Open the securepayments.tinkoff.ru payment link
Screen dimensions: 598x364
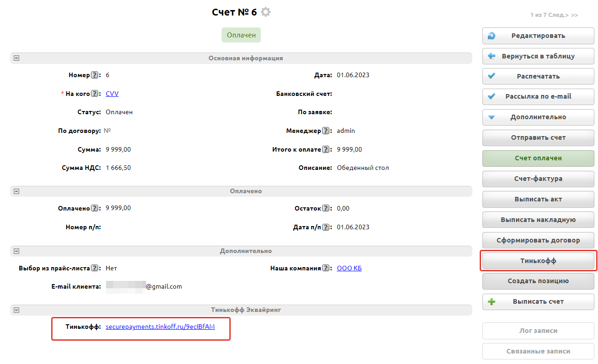coord(160,327)
